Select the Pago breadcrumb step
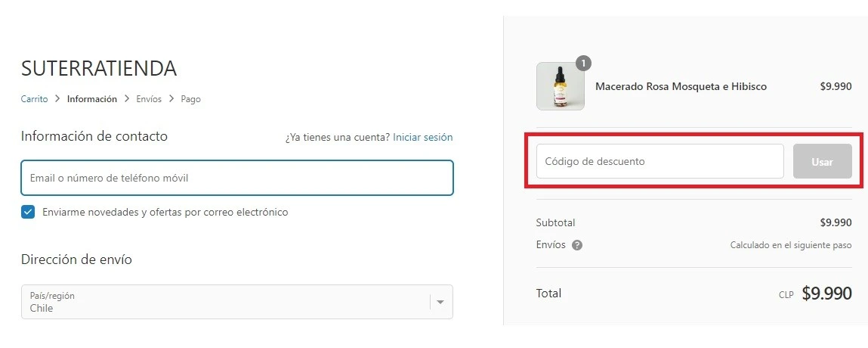Screen dimensions: 868x348 (190, 99)
